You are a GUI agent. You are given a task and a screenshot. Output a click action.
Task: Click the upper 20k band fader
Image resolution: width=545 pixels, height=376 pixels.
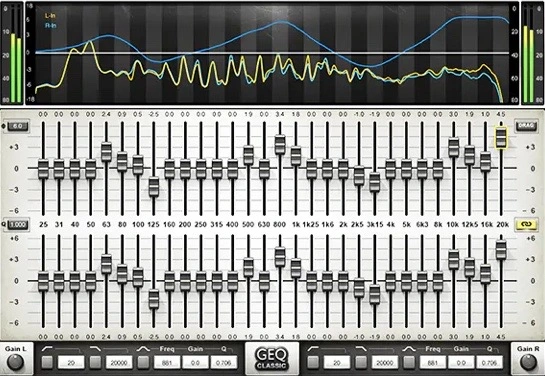tap(501, 138)
